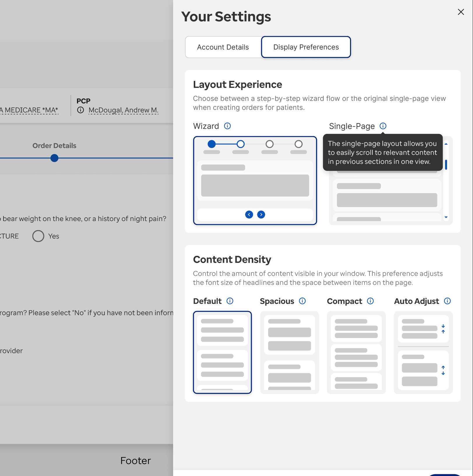Click the previous arrow in Wizard preview
Viewport: 473px width, 476px height.
pos(249,215)
